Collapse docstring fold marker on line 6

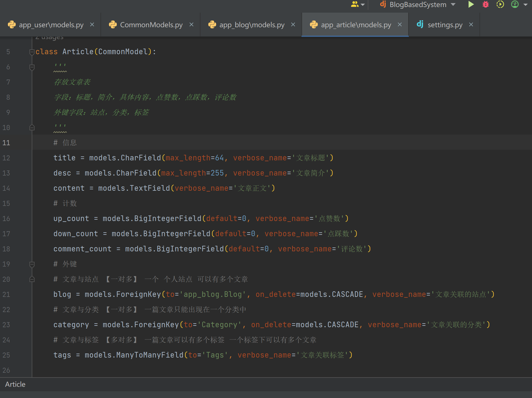(32, 67)
